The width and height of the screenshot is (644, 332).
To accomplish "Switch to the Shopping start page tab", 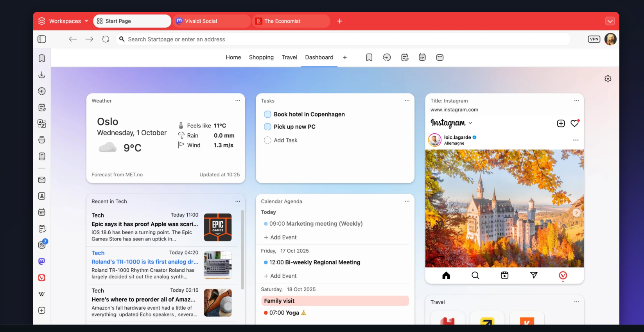I will pos(261,57).
